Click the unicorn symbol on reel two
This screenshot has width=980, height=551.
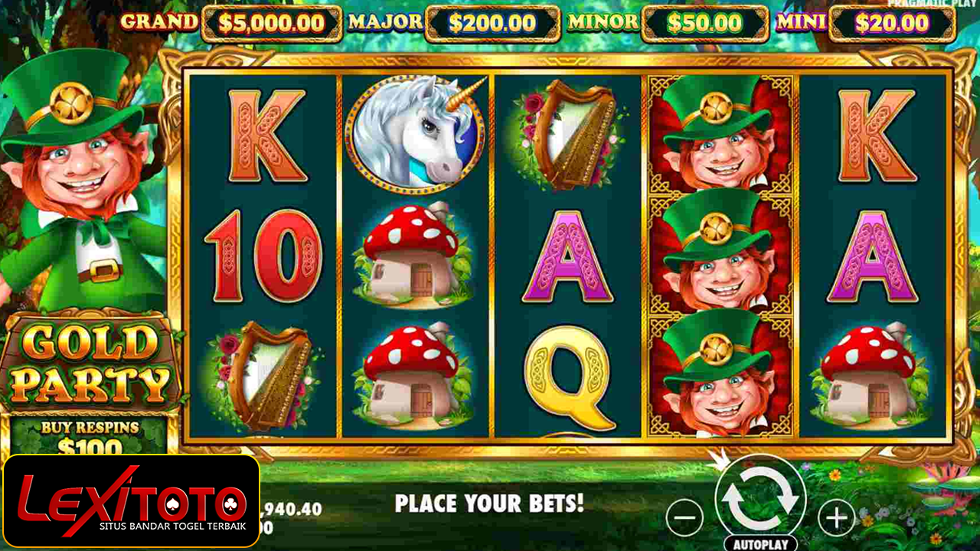coord(414,132)
